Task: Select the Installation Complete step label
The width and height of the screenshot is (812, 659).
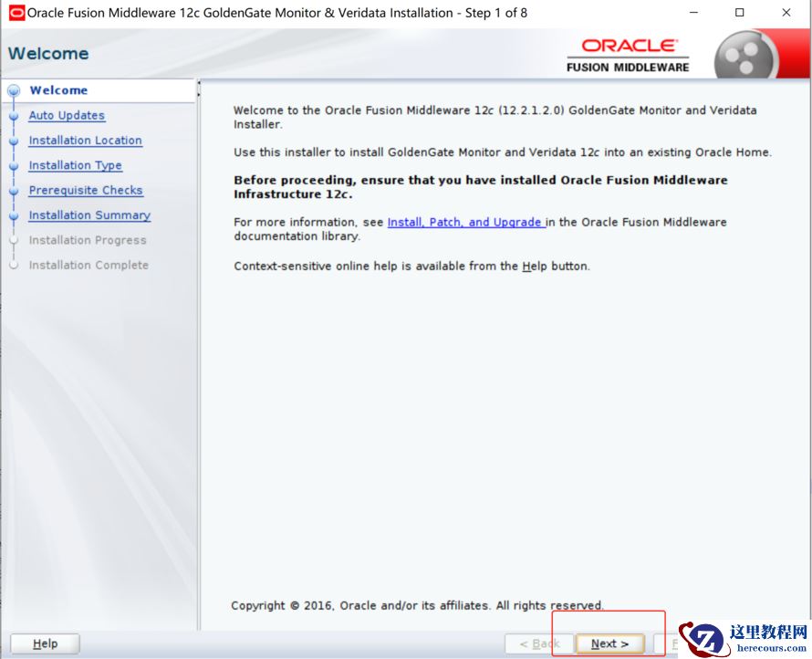Action: coord(88,266)
